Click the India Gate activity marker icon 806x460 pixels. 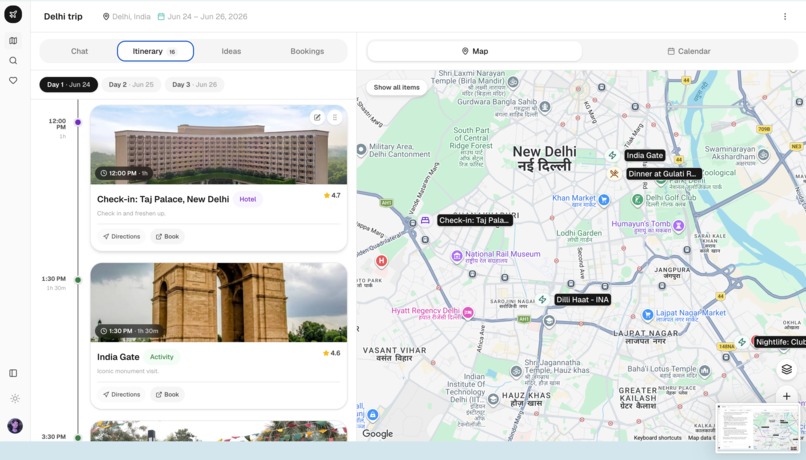click(x=612, y=155)
